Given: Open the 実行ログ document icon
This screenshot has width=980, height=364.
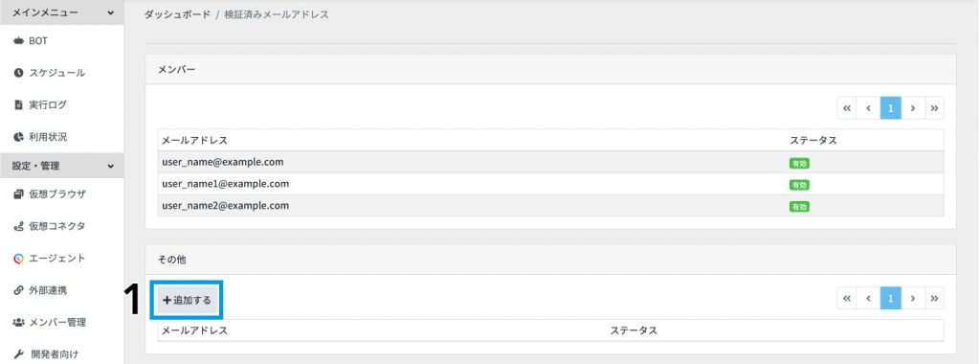Looking at the screenshot, I should point(18,104).
